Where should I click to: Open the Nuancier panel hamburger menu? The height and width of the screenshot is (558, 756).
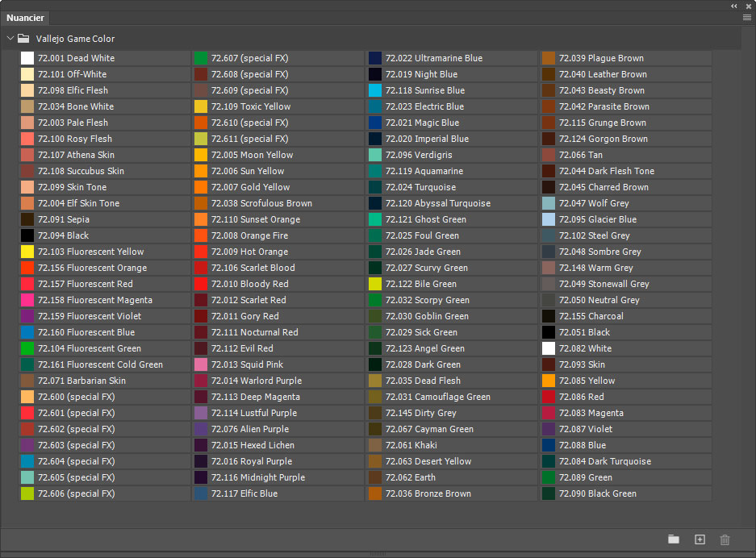pyautogui.click(x=746, y=18)
